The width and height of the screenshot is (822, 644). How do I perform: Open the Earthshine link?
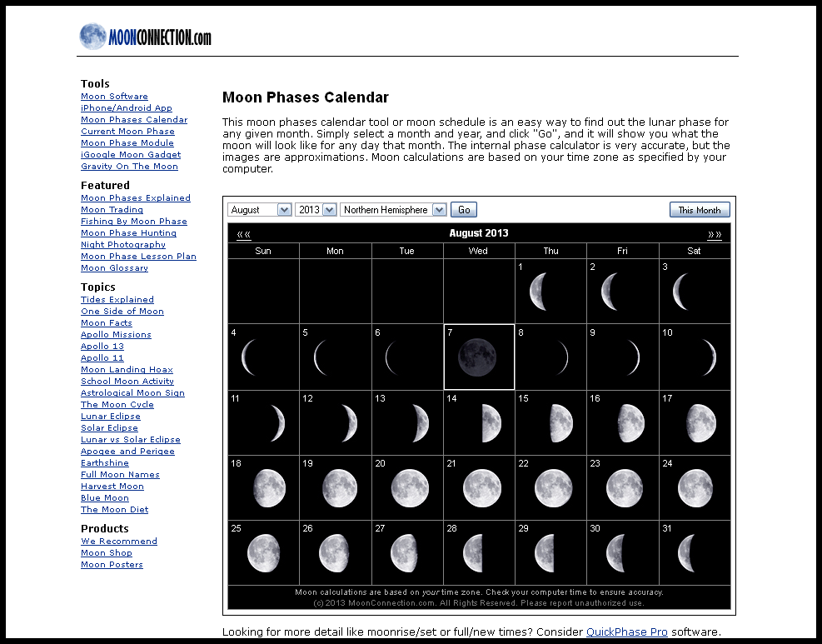[x=105, y=463]
